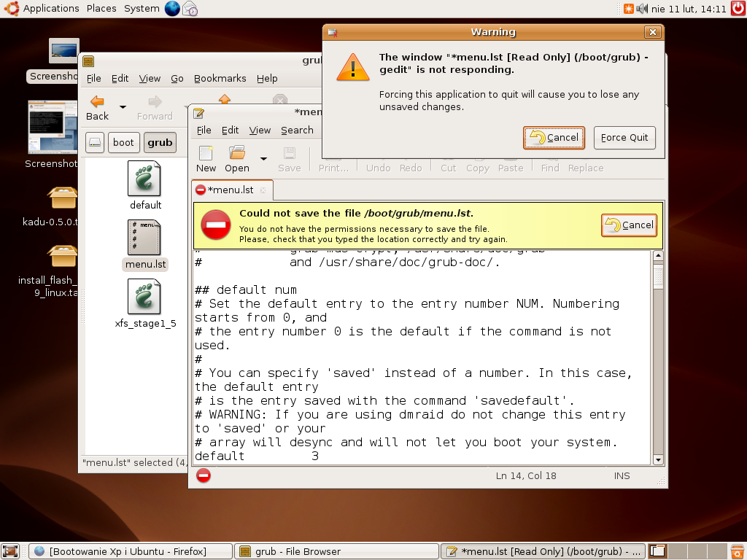Click Back arrow in File Browser
The image size is (747, 560).
(97, 108)
